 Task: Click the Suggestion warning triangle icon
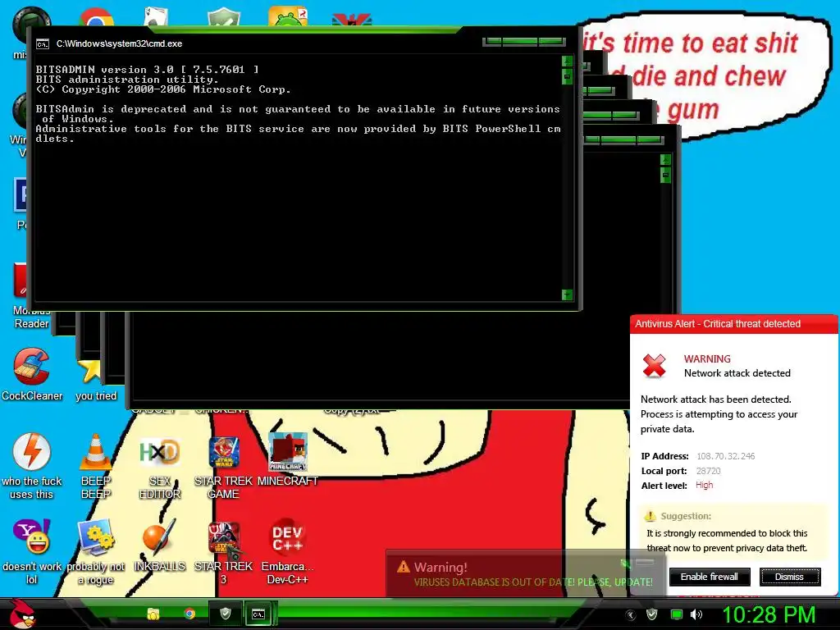pyautogui.click(x=650, y=516)
